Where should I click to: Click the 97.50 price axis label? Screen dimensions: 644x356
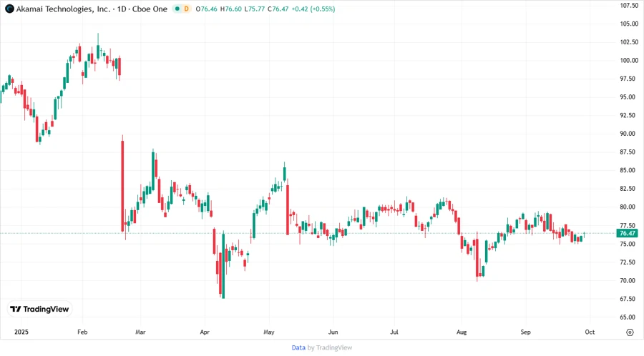click(x=629, y=79)
